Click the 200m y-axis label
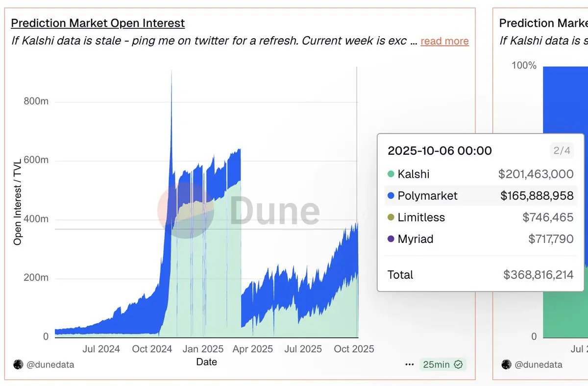 (x=36, y=278)
